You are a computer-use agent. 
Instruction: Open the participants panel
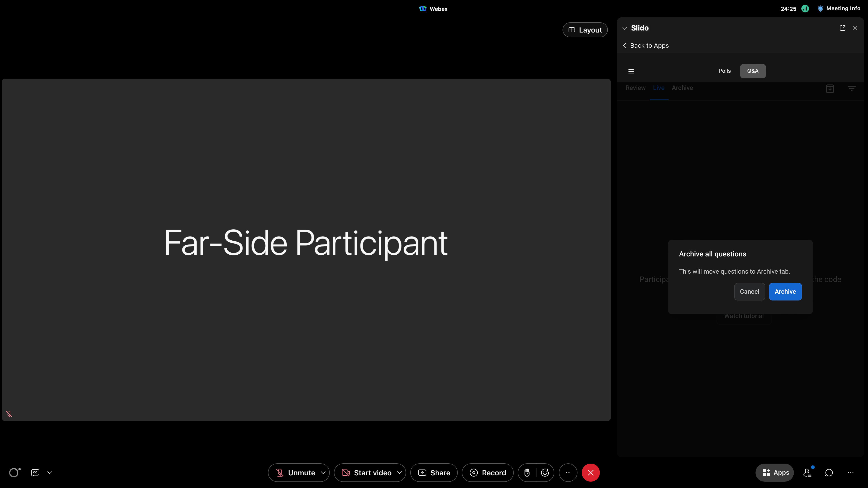click(807, 472)
